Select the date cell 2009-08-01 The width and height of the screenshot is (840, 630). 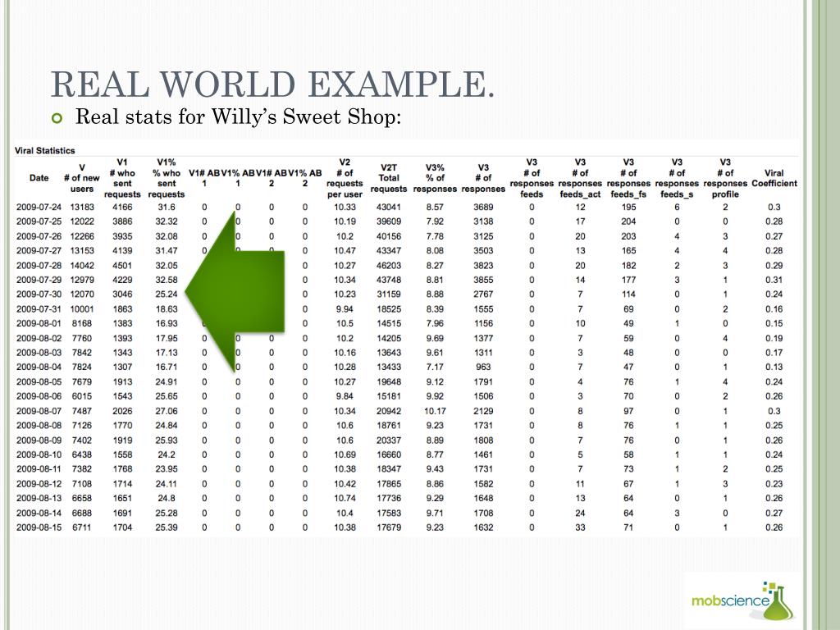pos(39,323)
